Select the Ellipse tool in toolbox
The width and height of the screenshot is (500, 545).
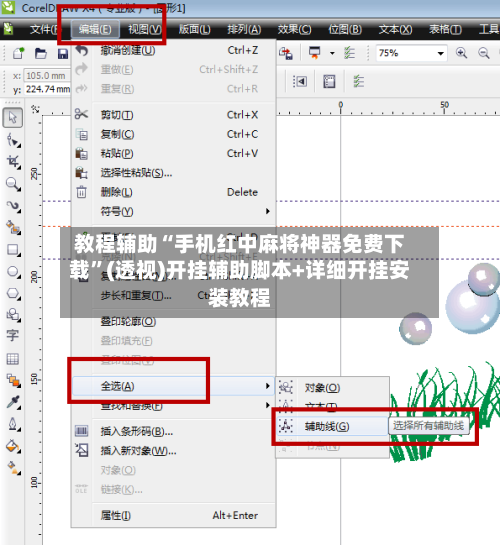[13, 271]
